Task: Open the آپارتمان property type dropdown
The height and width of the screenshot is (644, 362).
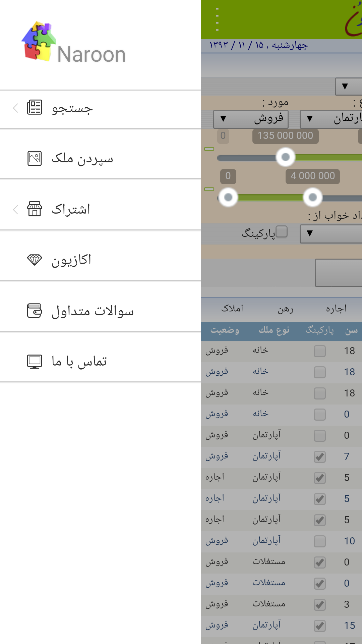Action: (x=332, y=118)
